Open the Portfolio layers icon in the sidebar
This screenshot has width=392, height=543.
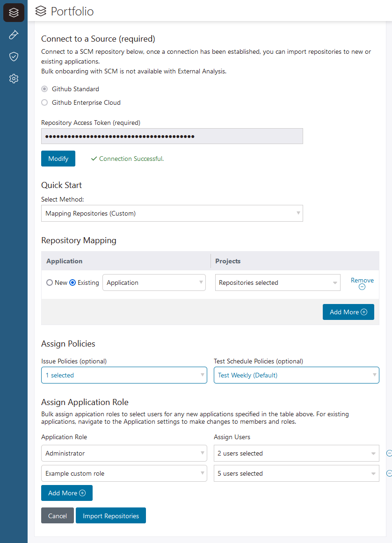(x=14, y=13)
